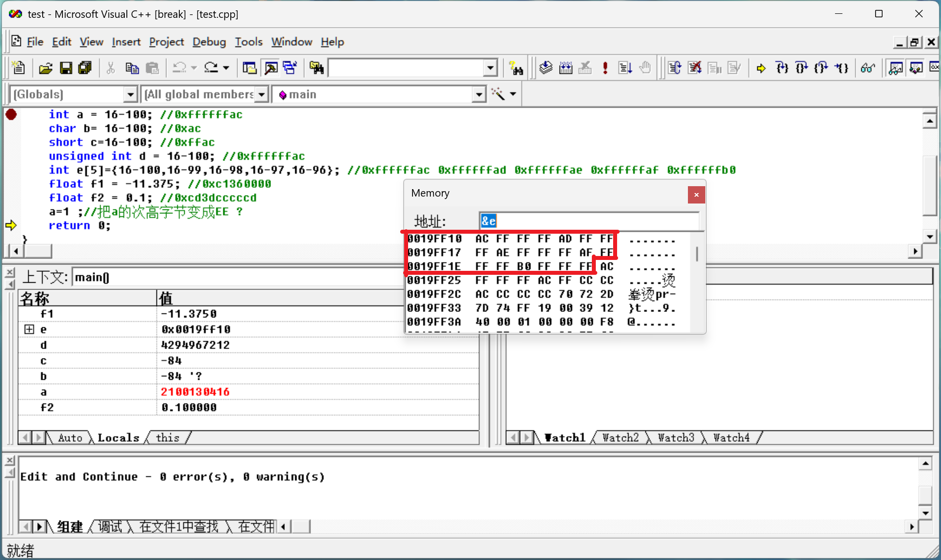
Task: Click the Search help binoculars icon
Action: (x=516, y=68)
